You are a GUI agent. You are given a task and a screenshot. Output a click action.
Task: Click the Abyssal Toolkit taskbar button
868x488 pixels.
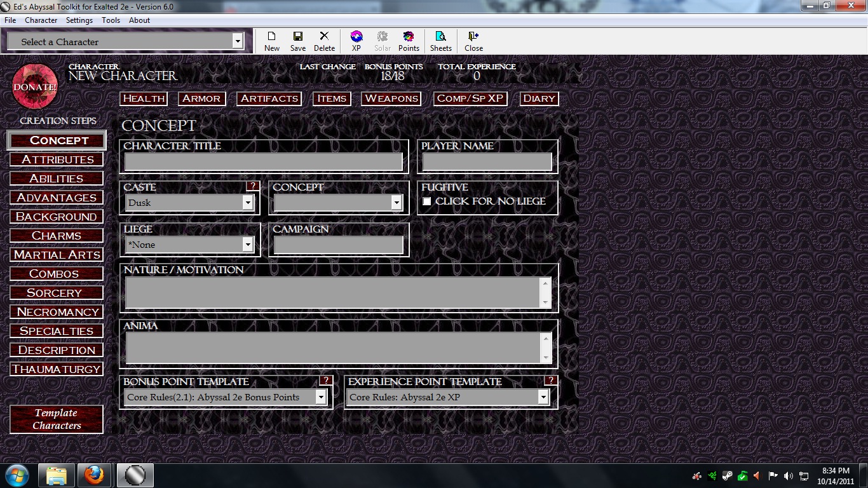tap(134, 475)
